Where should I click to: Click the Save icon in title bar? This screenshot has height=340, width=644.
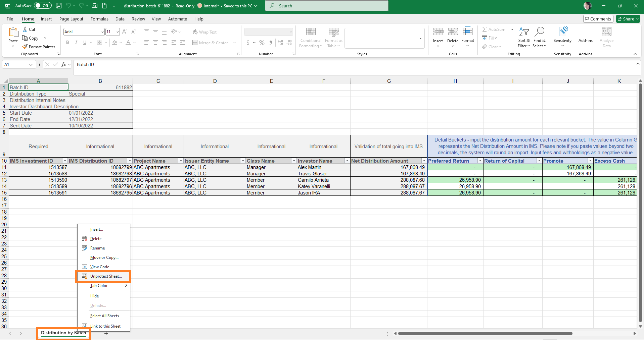59,6
